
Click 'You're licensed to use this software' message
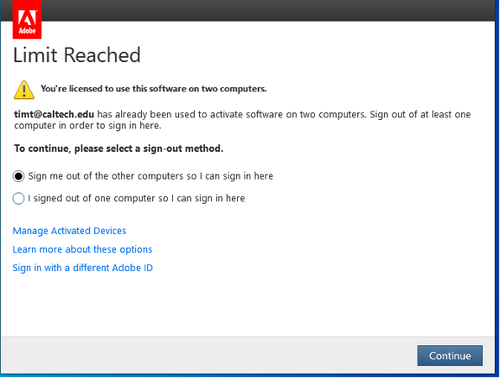pyautogui.click(x=154, y=89)
